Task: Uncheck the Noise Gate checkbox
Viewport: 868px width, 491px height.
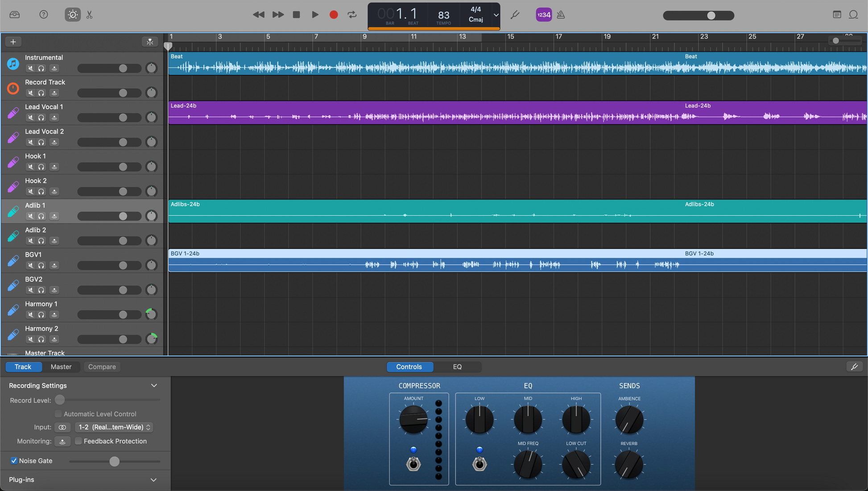Action: click(14, 461)
